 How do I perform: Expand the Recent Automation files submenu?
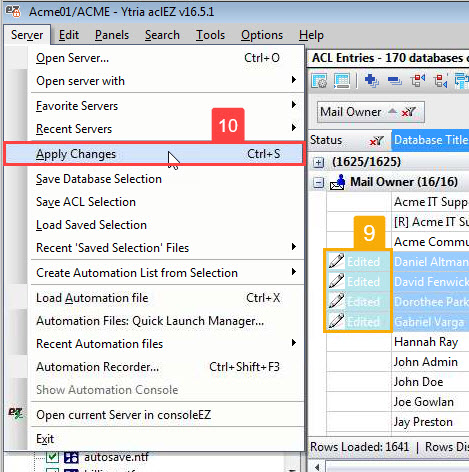pyautogui.click(x=294, y=343)
